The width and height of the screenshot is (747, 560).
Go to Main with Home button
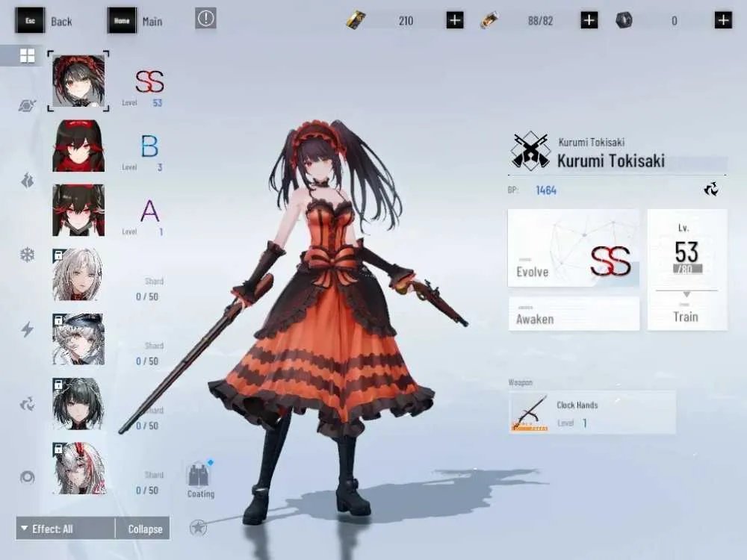135,21
